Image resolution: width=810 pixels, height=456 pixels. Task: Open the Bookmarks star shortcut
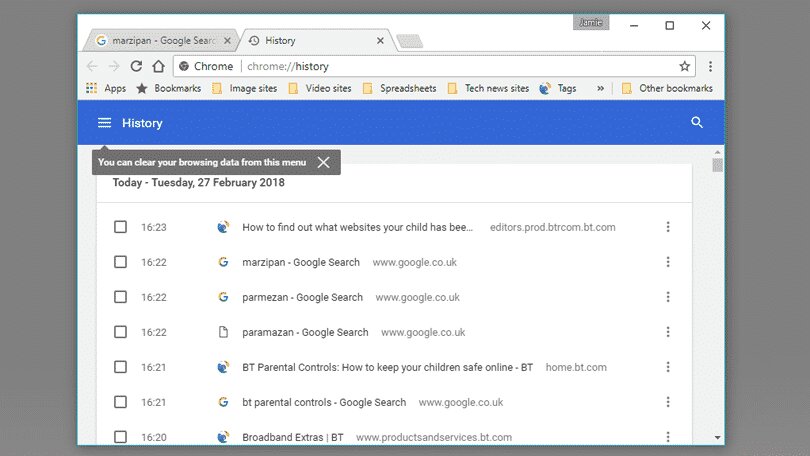(x=168, y=88)
